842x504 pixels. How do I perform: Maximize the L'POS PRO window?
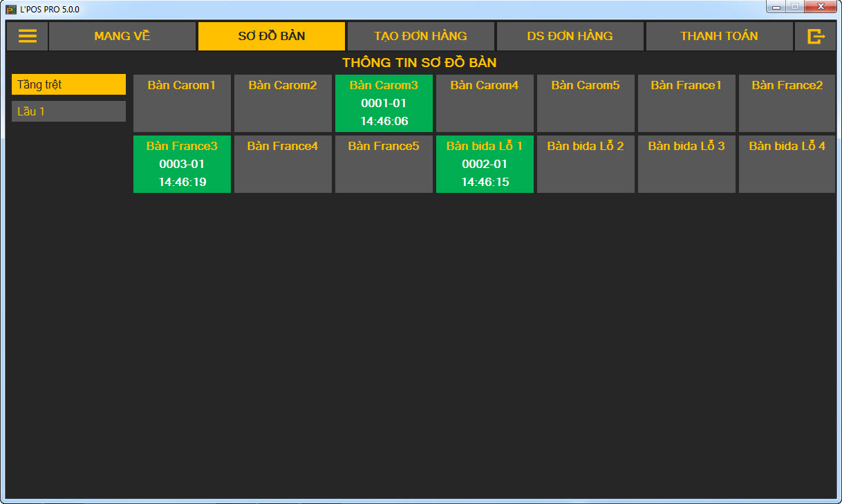point(795,7)
